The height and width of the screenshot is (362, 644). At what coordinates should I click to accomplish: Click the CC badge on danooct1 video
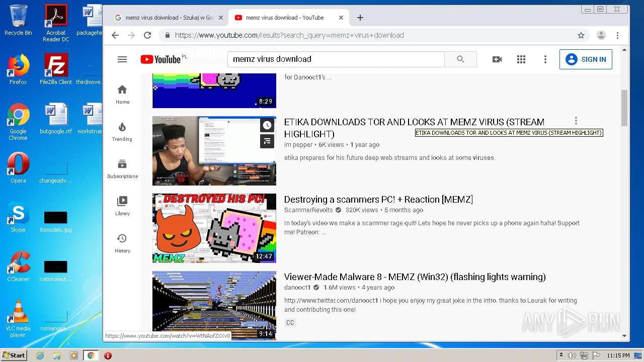[290, 323]
